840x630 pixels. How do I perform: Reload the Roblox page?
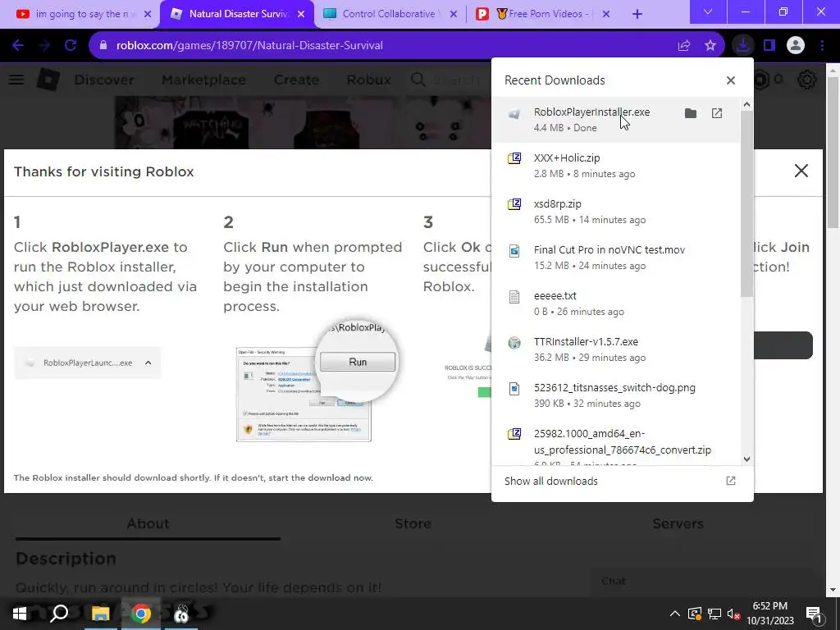coord(71,46)
